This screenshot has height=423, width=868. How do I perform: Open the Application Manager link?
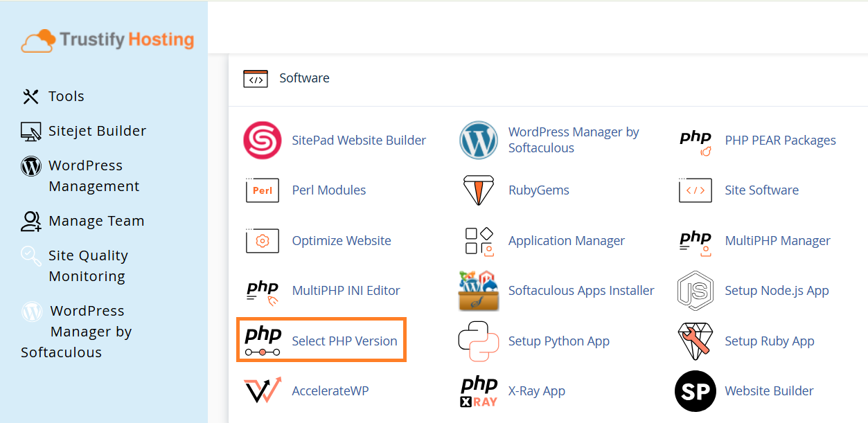coord(567,241)
